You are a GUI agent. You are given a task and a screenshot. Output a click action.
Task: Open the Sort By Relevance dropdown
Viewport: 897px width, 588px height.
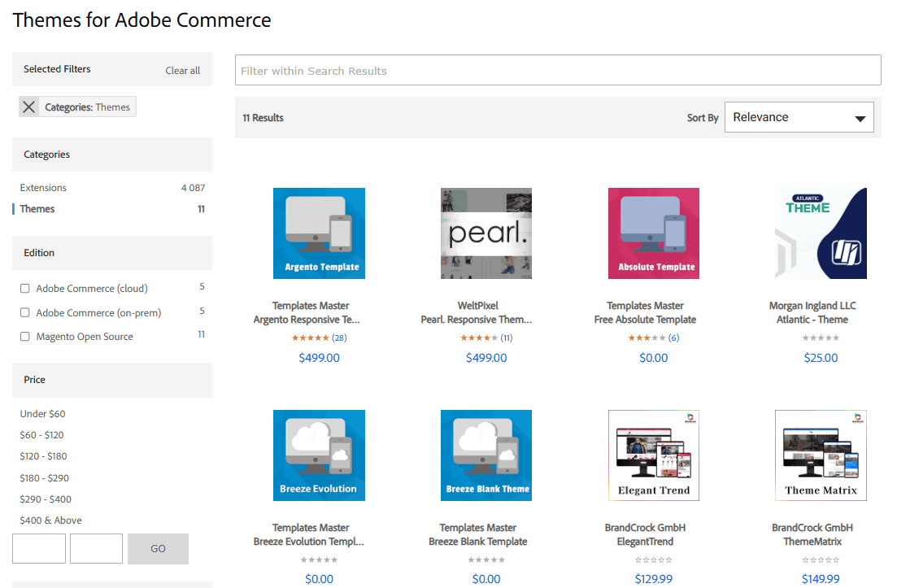799,117
